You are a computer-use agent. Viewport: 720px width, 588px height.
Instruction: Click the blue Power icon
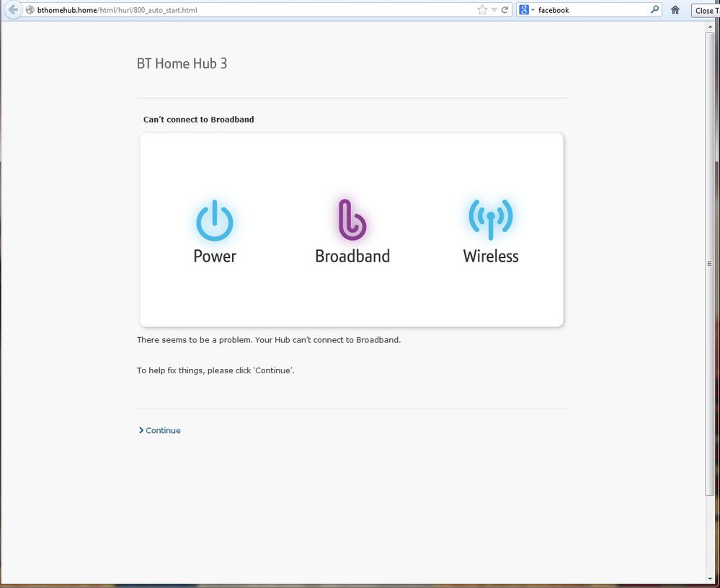click(x=215, y=220)
